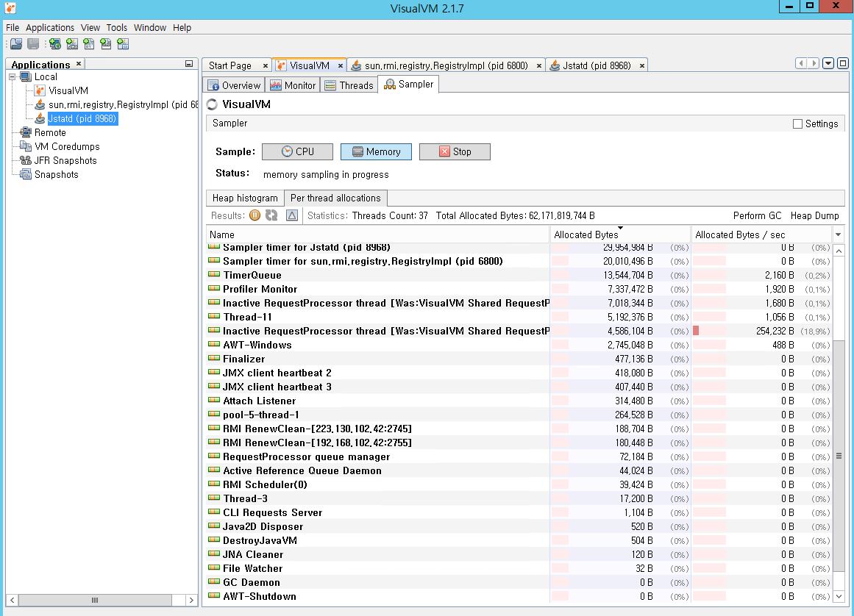Click Perform GC

click(757, 216)
